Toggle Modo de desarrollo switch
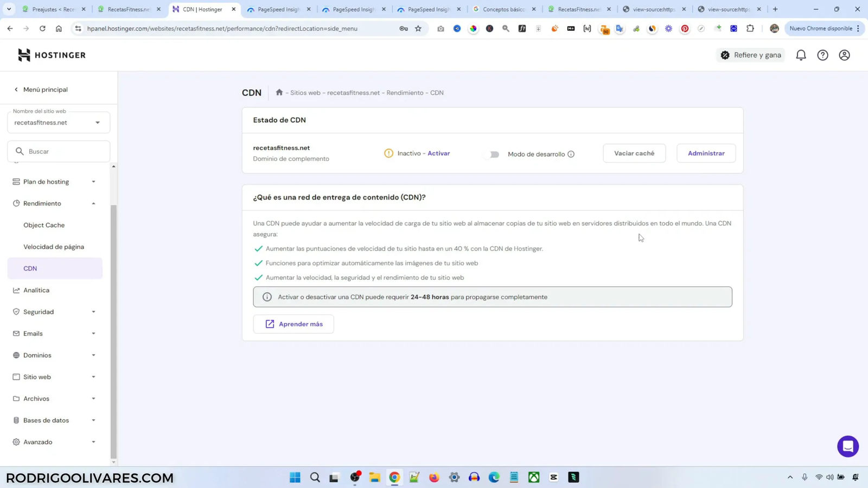This screenshot has height=488, width=868. pos(492,154)
